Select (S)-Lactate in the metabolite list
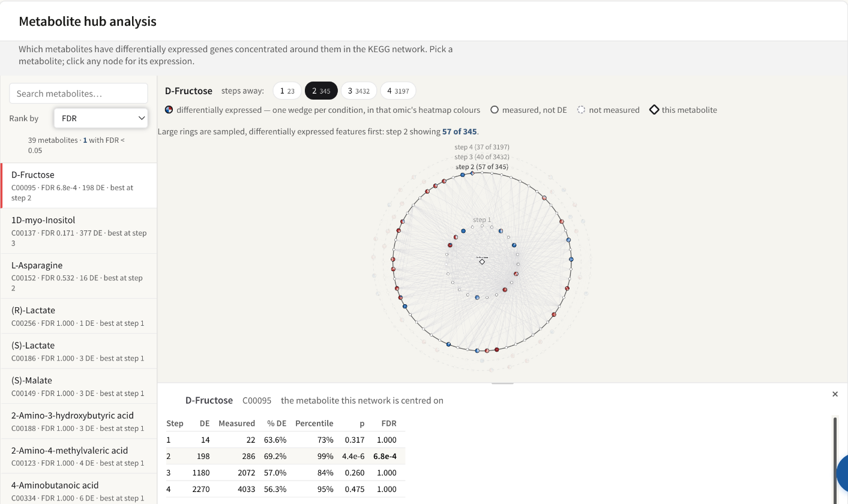 [79, 351]
